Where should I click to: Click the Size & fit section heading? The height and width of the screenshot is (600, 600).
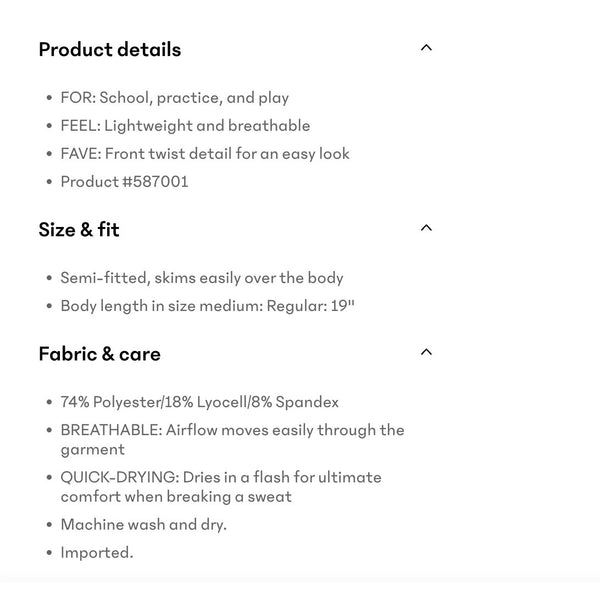coord(79,229)
